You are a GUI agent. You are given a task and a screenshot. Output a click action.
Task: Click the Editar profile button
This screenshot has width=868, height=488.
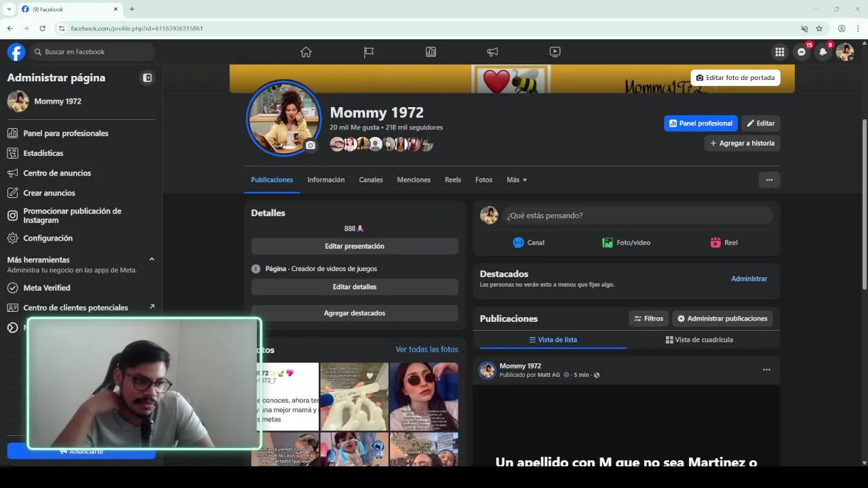click(x=761, y=123)
